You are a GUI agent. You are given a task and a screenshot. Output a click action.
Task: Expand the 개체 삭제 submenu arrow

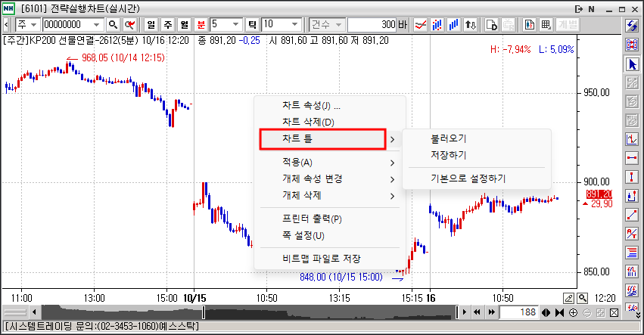click(x=392, y=197)
